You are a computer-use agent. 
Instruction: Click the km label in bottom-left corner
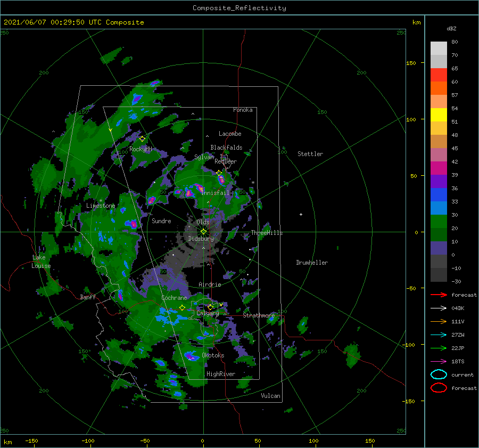tap(7, 442)
